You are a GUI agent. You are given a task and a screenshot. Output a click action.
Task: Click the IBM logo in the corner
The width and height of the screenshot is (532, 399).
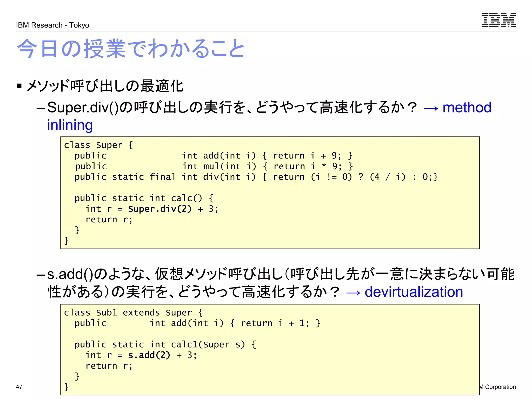499,20
